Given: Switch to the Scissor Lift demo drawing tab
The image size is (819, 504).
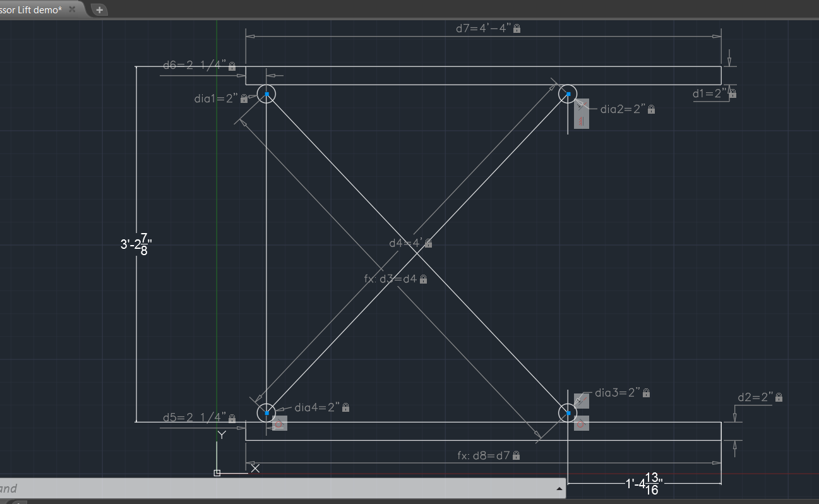Looking at the screenshot, I should pyautogui.click(x=38, y=9).
